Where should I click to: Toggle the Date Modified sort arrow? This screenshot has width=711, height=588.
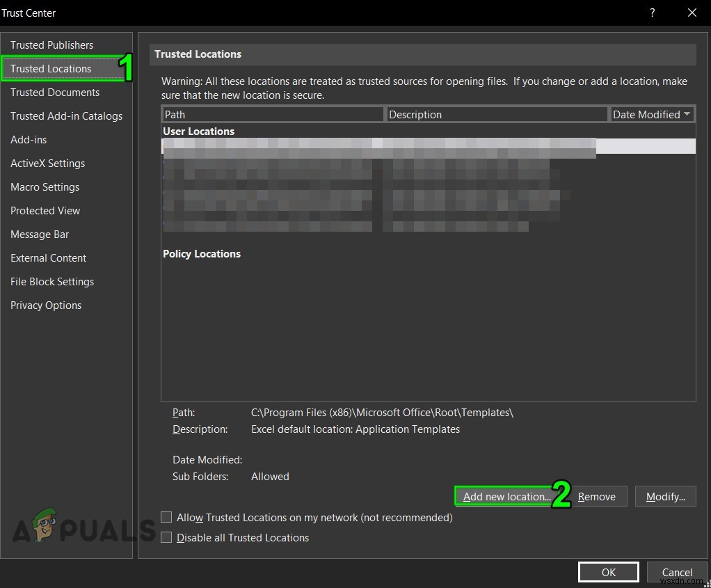(687, 114)
